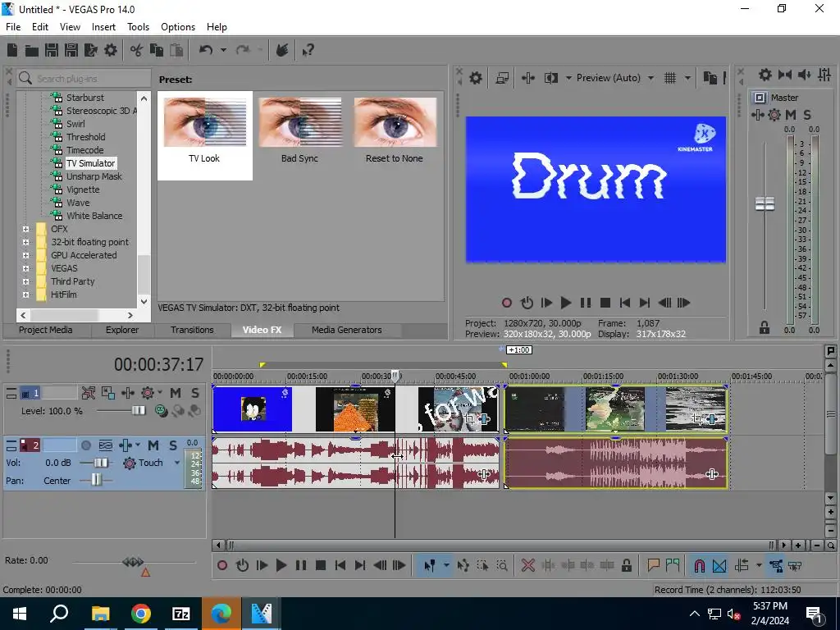Open Windows Start menu
Image resolution: width=840 pixels, height=630 pixels.
20,614
